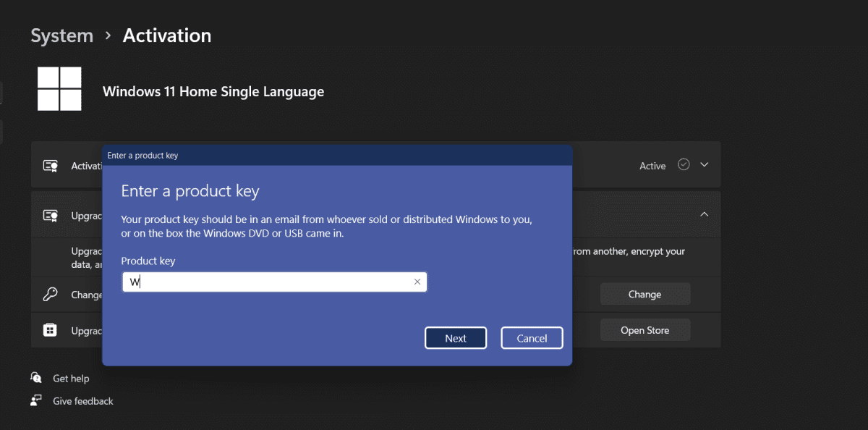Click the Upgrade edition certificate icon

50,215
